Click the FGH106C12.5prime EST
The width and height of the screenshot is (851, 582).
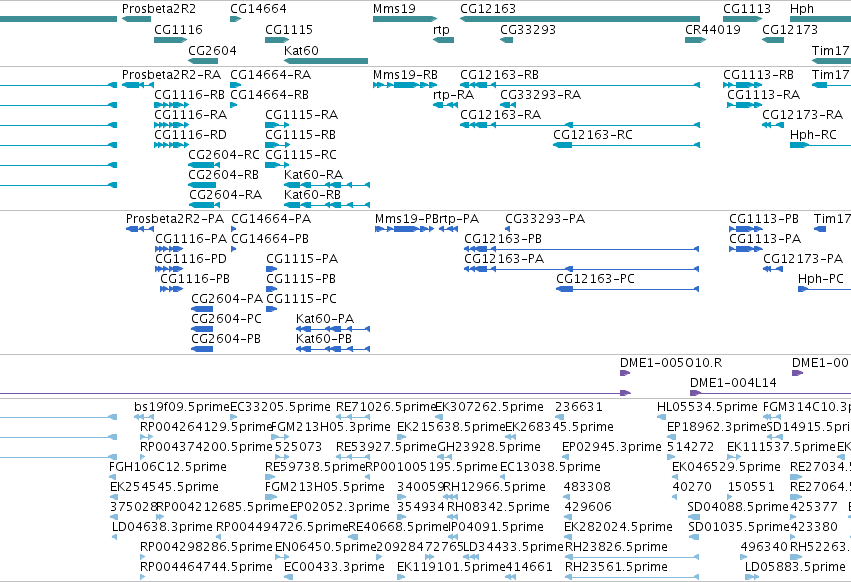(112, 477)
